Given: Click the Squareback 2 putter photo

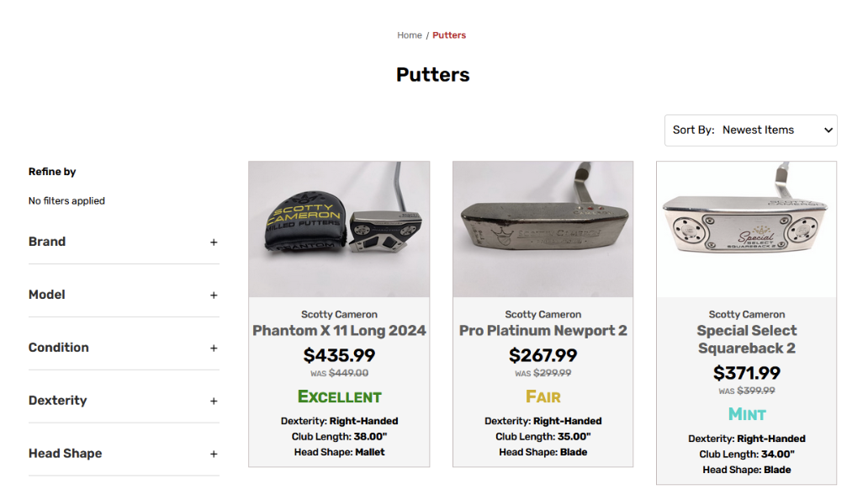Looking at the screenshot, I should pyautogui.click(x=746, y=228).
